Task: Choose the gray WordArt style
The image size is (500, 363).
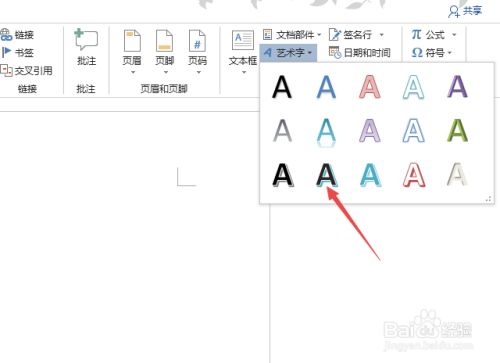Action: [x=282, y=130]
